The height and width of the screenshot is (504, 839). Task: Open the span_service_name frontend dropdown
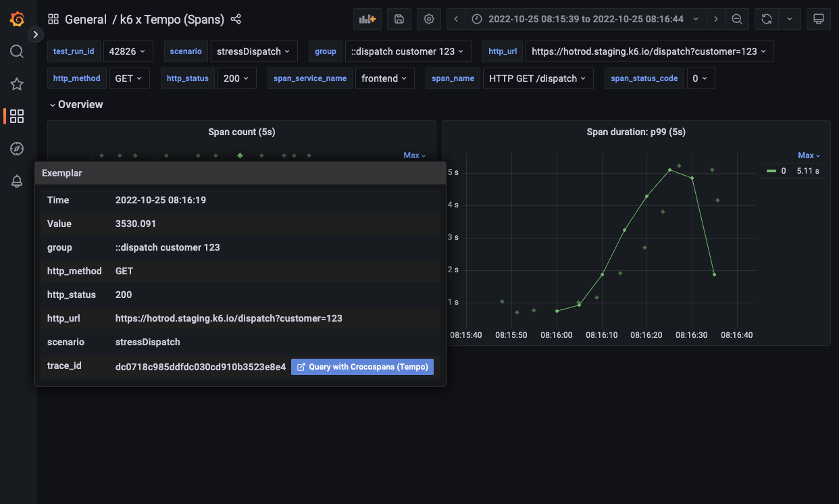click(384, 78)
